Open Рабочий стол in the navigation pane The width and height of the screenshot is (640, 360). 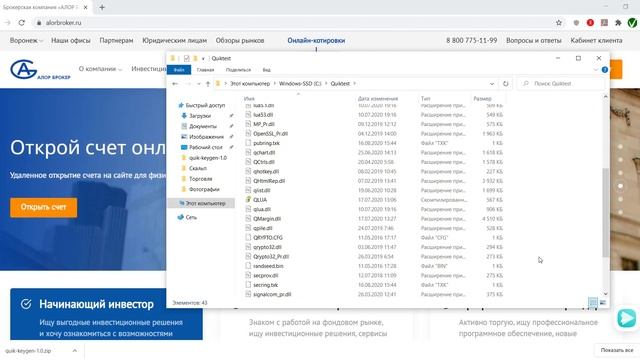tap(205, 147)
